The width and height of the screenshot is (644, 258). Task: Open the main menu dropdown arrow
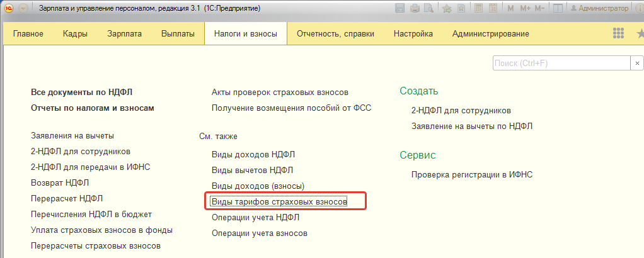click(x=23, y=8)
